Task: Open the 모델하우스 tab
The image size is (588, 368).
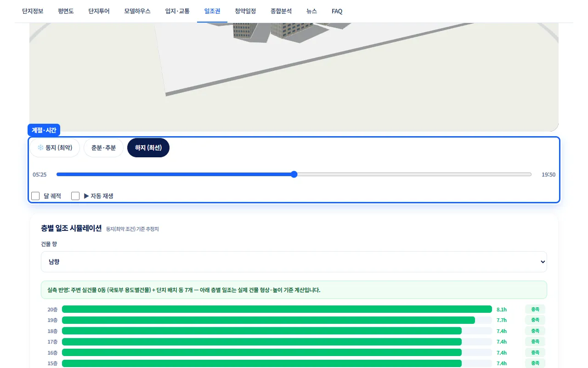Action: pyautogui.click(x=137, y=11)
